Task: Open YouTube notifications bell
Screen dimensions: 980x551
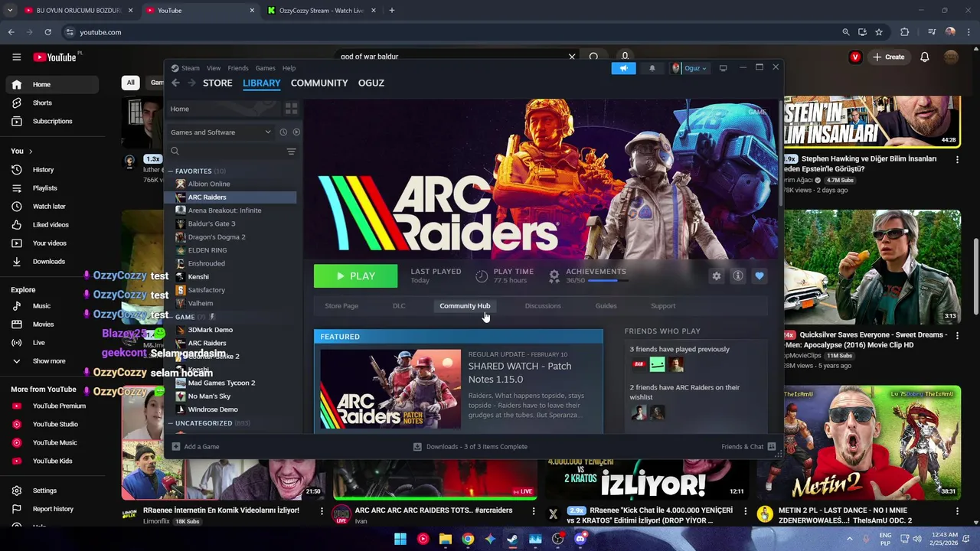Action: pos(925,57)
